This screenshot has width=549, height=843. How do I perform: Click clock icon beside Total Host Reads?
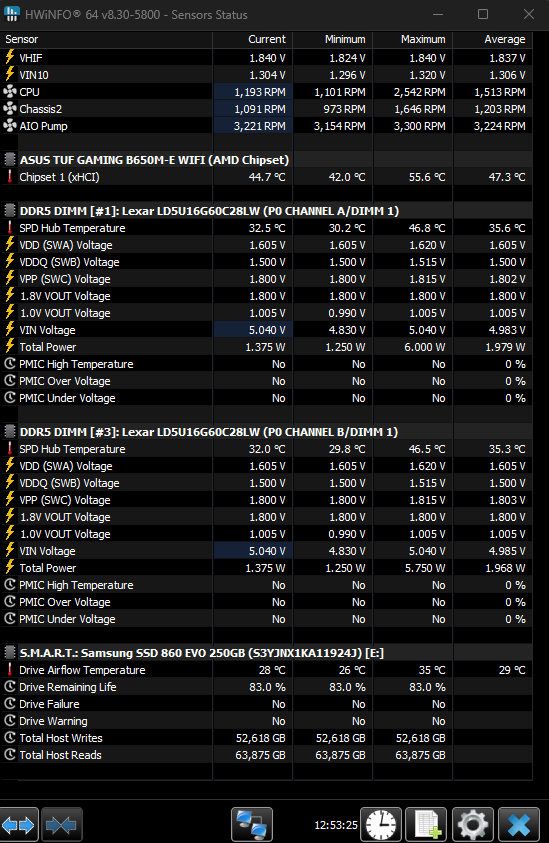pos(10,755)
